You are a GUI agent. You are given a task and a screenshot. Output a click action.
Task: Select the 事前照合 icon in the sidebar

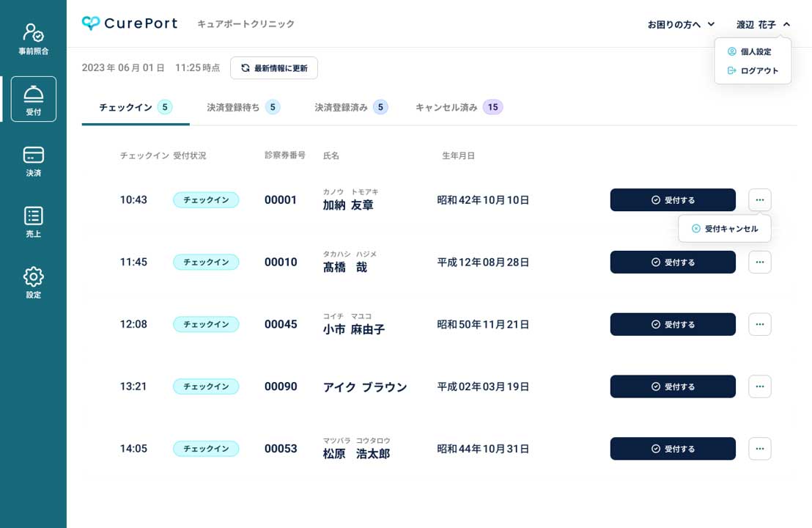click(x=33, y=31)
